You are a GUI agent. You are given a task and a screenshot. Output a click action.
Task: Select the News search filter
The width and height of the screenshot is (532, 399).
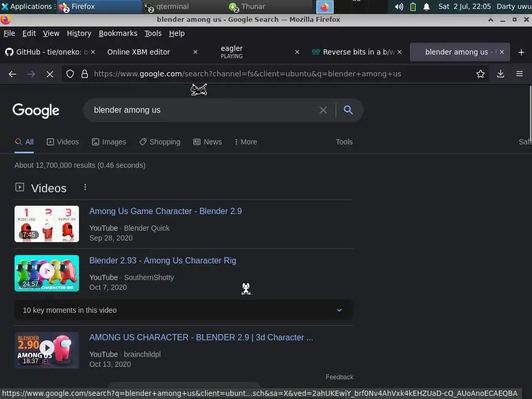pyautogui.click(x=207, y=142)
